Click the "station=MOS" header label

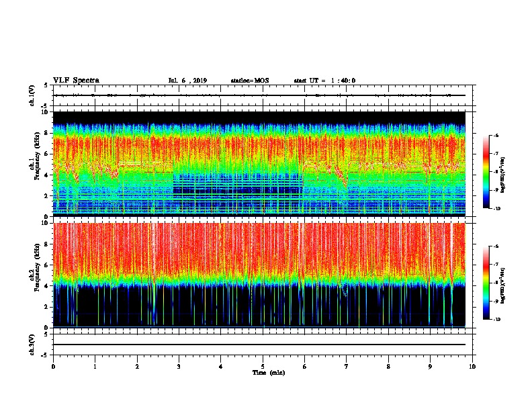coord(250,81)
